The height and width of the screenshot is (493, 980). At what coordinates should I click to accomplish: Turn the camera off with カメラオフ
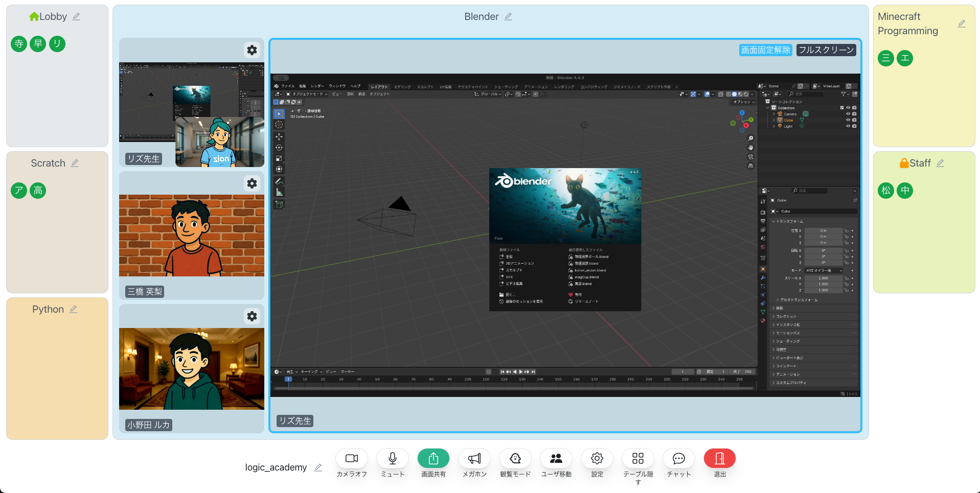click(352, 458)
